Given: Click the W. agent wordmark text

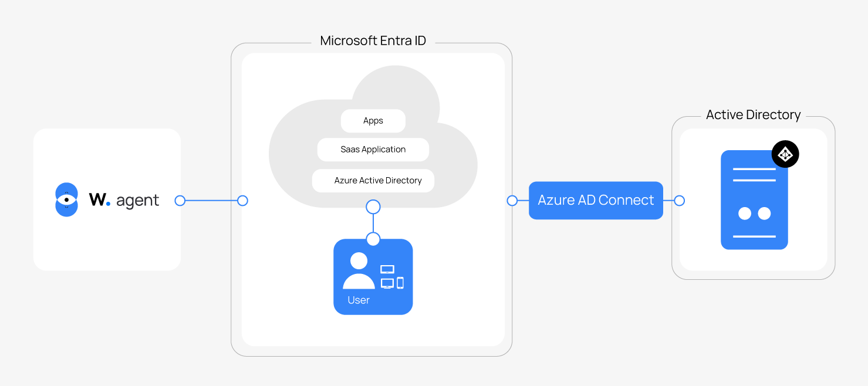Looking at the screenshot, I should (x=124, y=201).
